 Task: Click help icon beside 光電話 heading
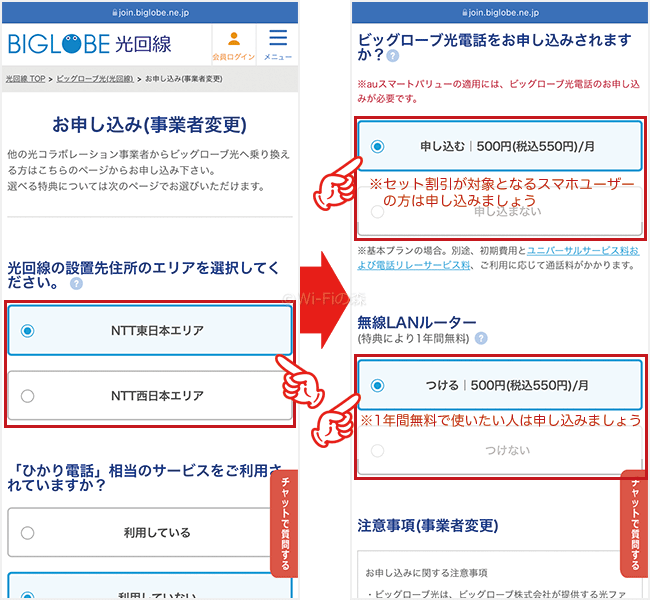click(x=393, y=56)
